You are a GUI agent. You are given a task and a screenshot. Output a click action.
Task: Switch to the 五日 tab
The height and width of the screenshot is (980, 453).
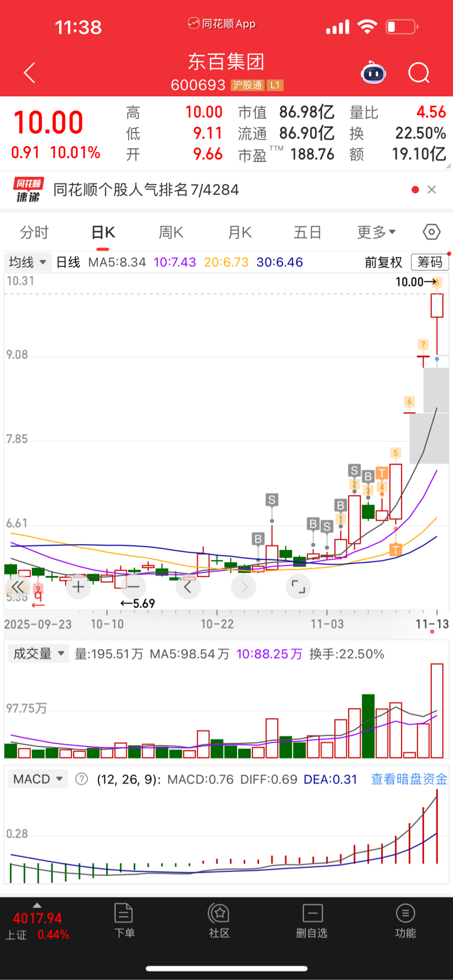[x=307, y=232]
